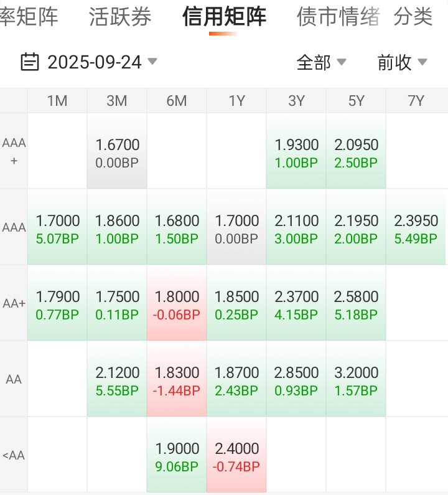The height and width of the screenshot is (495, 448).
Task: Click the 3M column header
Action: click(117, 101)
